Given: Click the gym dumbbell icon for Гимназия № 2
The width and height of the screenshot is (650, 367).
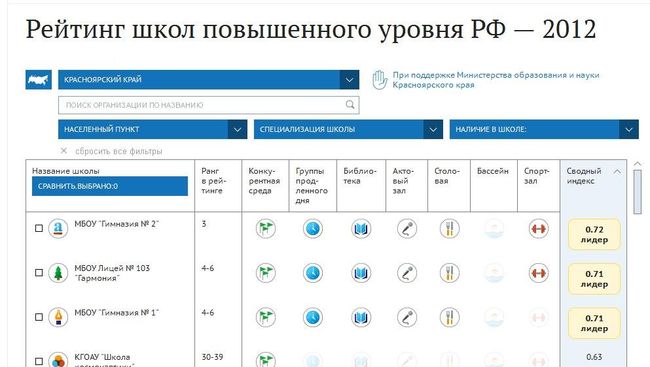Looking at the screenshot, I should 538,228.
